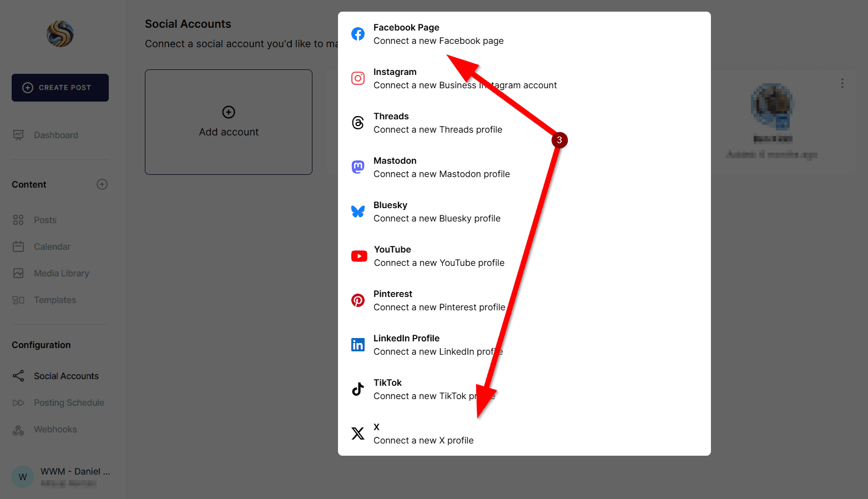Open the Media Library from the sidebar
Screen dimensions: 868x499
pos(61,273)
